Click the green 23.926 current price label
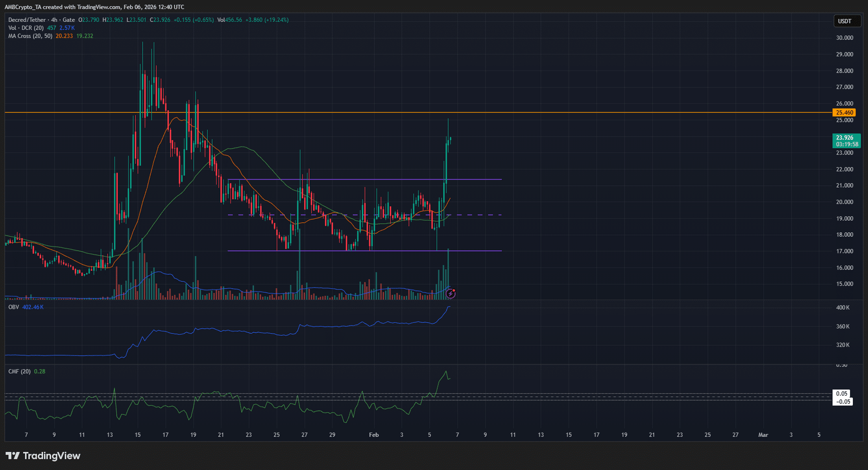Viewport: 868px width, 470px height. click(x=845, y=138)
